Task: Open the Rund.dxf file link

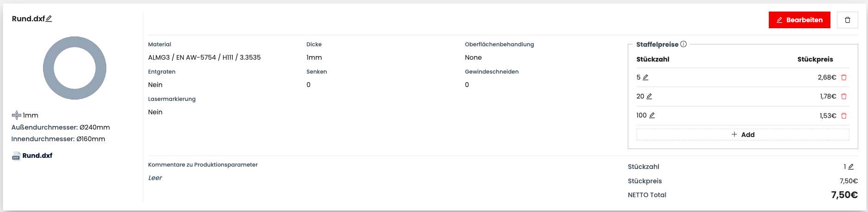Action: click(x=37, y=156)
